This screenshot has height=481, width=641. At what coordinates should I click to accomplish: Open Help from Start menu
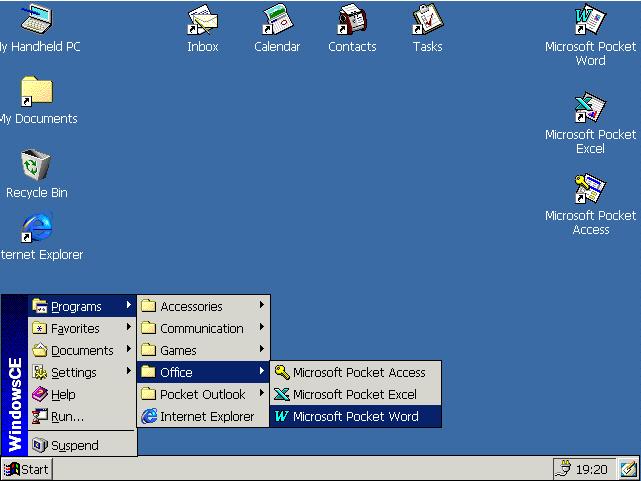click(82, 394)
